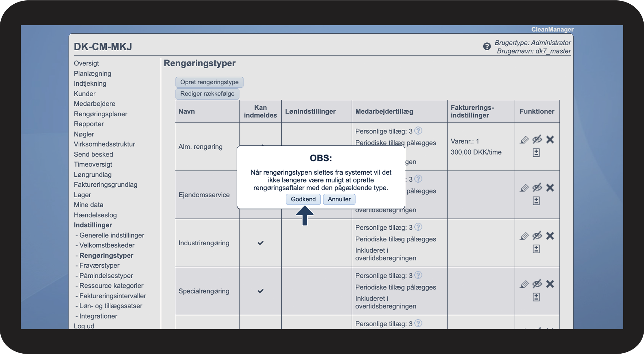Open Indstillinger section in sidebar

click(x=93, y=225)
